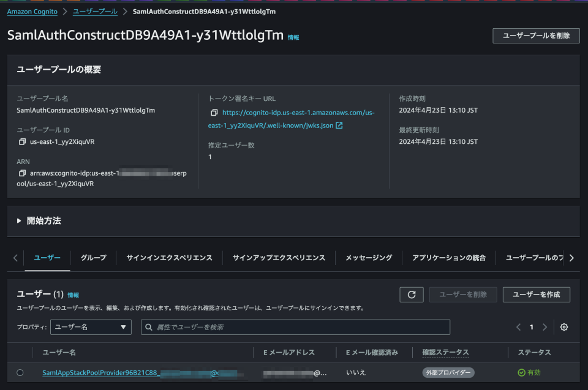
Task: Open the プロパティ ユーザー名 dropdown
Action: 91,327
